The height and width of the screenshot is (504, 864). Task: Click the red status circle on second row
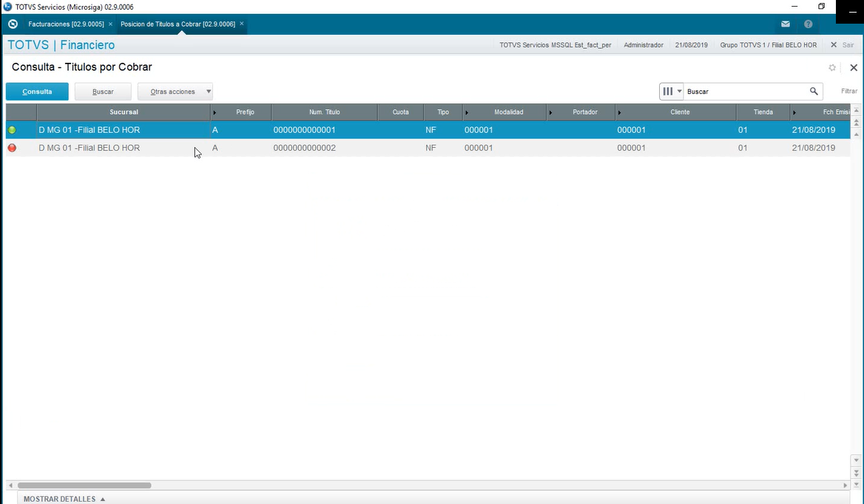(12, 148)
